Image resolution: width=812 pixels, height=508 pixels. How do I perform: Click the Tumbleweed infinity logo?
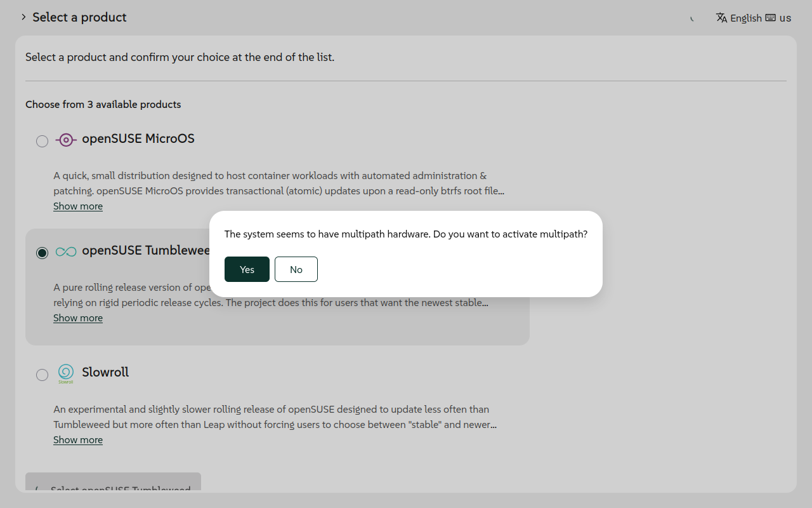click(65, 251)
